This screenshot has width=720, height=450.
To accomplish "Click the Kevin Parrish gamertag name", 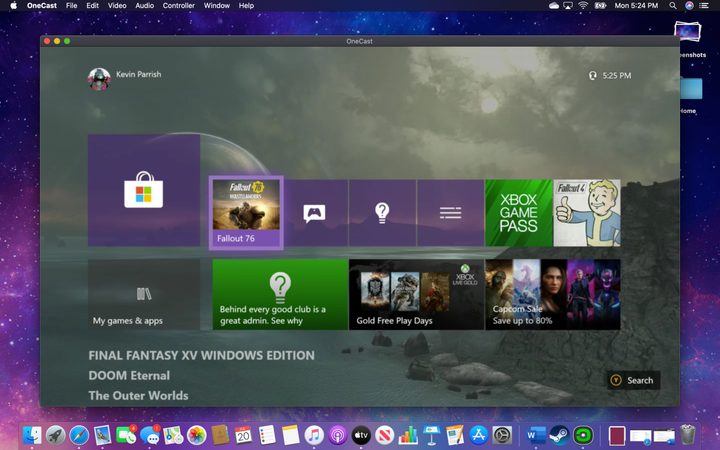I will click(139, 74).
